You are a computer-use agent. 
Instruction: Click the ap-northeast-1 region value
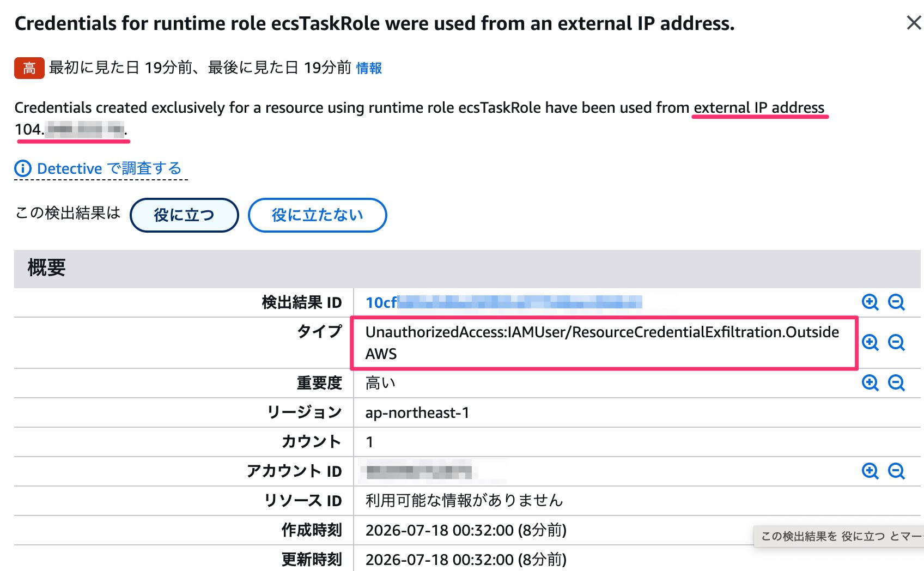click(x=417, y=413)
